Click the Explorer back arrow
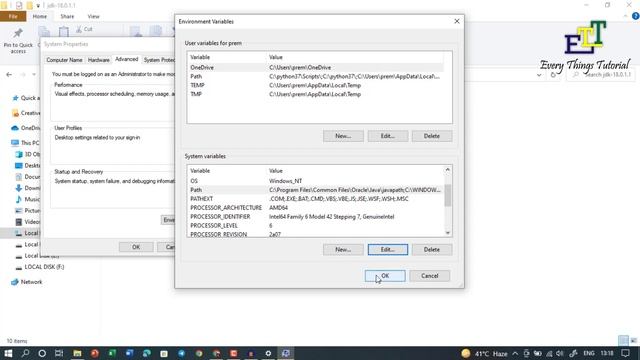 point(9,75)
